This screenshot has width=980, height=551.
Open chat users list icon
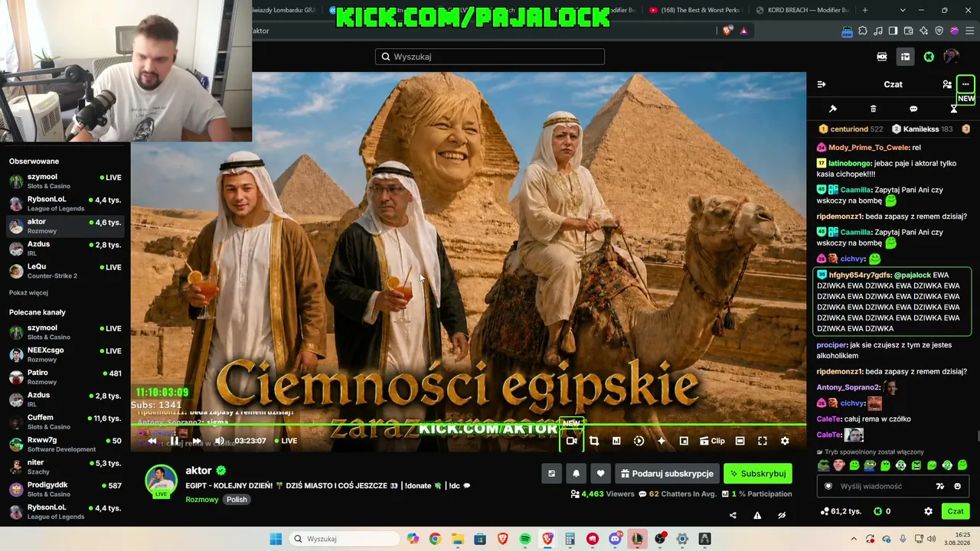[947, 84]
